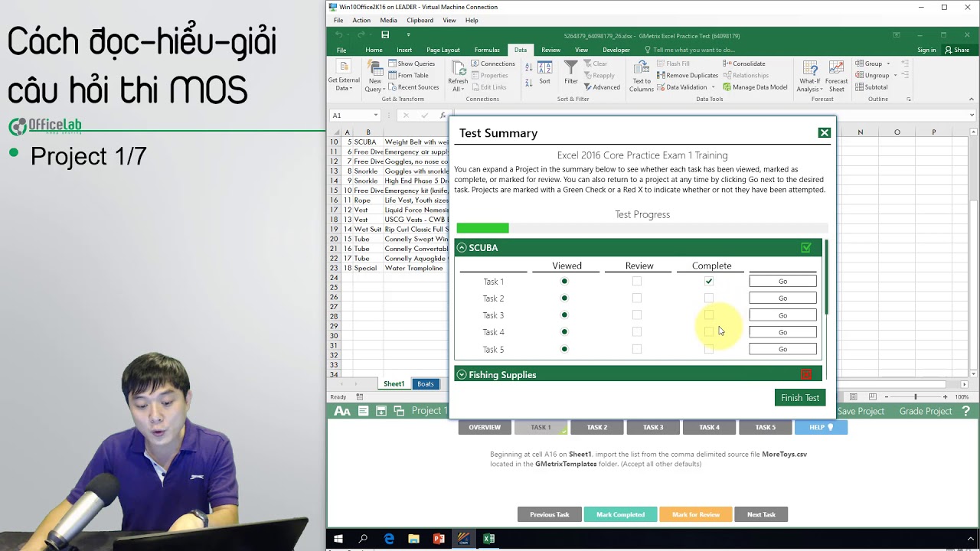Viewport: 980px width, 551px height.
Task: Check Task 4 Complete checkbox
Action: 709,331
